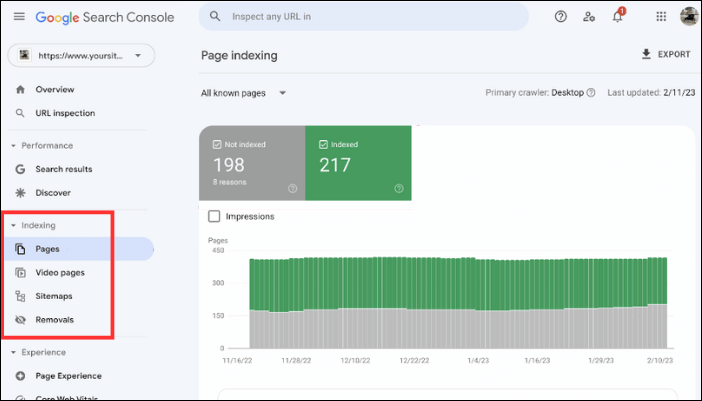Open Search results report

pyautogui.click(x=64, y=169)
